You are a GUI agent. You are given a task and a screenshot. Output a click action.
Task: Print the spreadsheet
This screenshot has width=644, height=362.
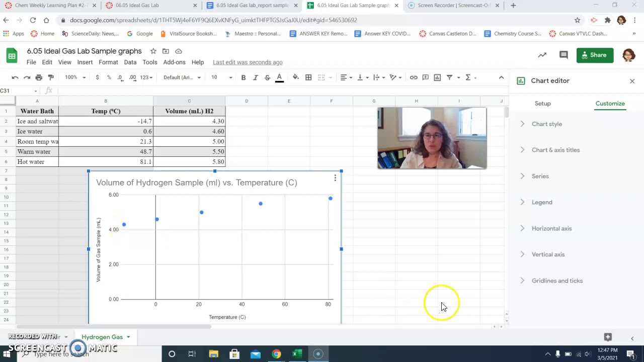tap(39, 77)
